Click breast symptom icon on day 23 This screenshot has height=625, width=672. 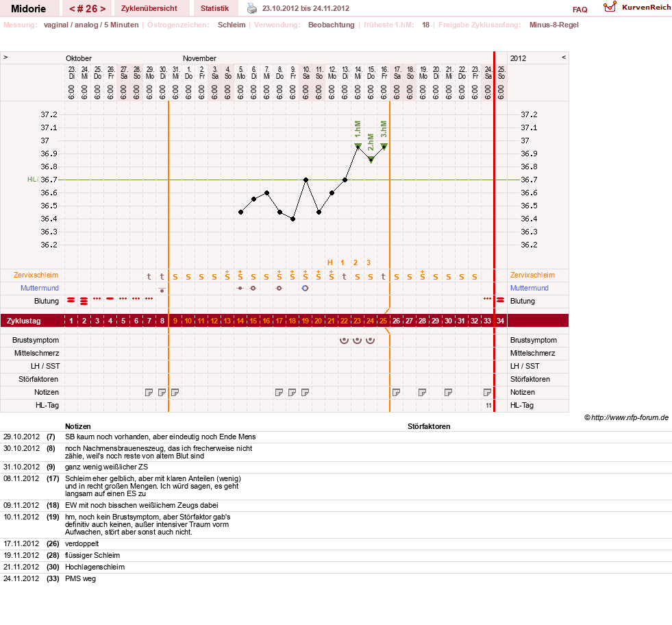point(357,341)
